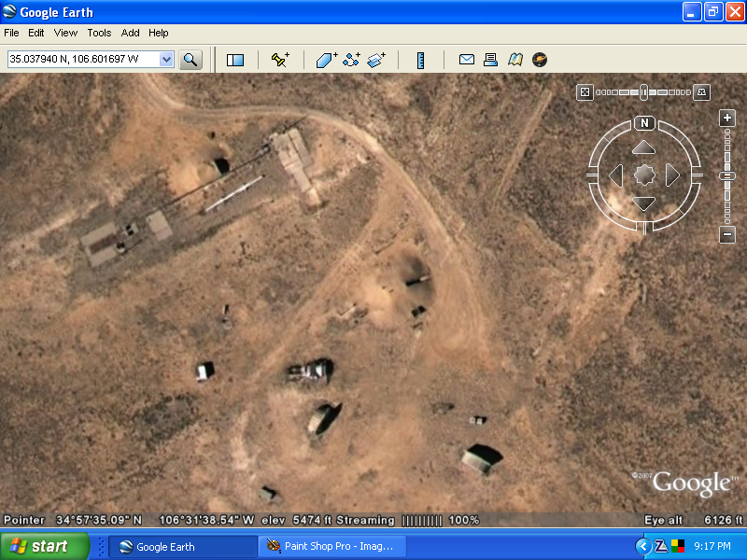Pan up with compass up arrow
747x560 pixels.
coord(643,147)
